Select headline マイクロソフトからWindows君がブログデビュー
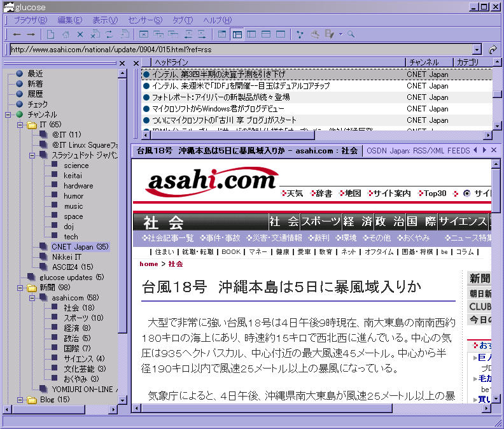This screenshot has height=429, width=504. coord(218,109)
